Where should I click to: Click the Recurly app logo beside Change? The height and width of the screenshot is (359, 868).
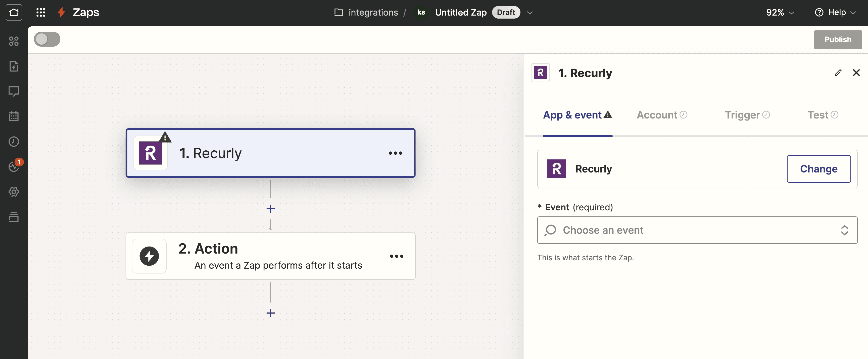pos(557,169)
